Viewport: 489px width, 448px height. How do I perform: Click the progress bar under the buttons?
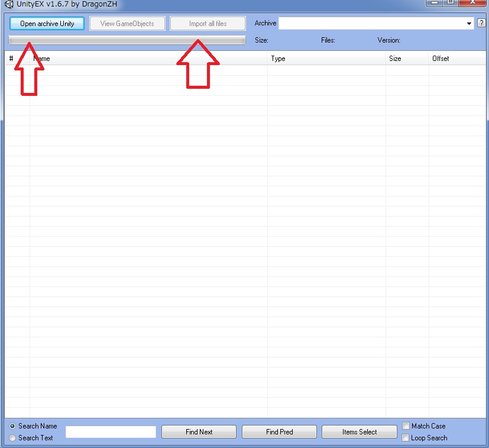[x=127, y=40]
